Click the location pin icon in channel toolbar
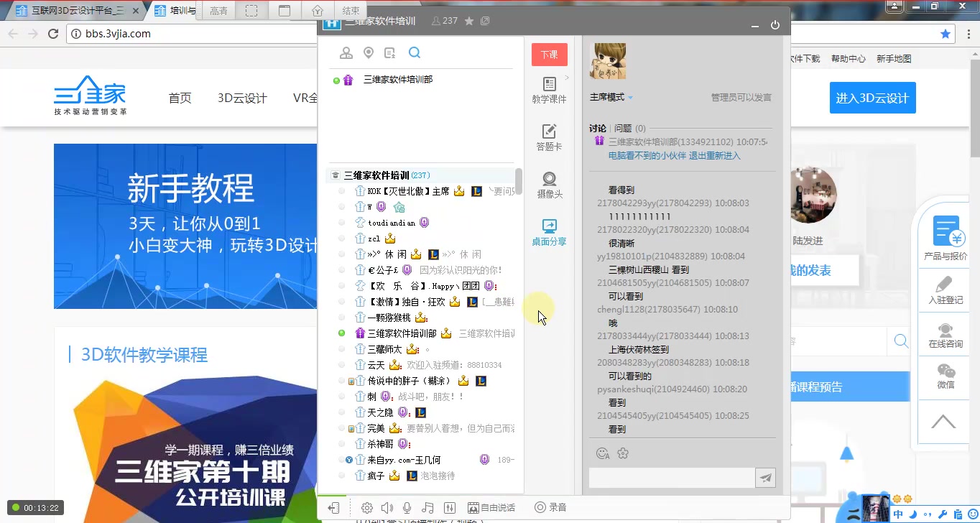Viewport: 980px width, 523px height. (x=369, y=52)
